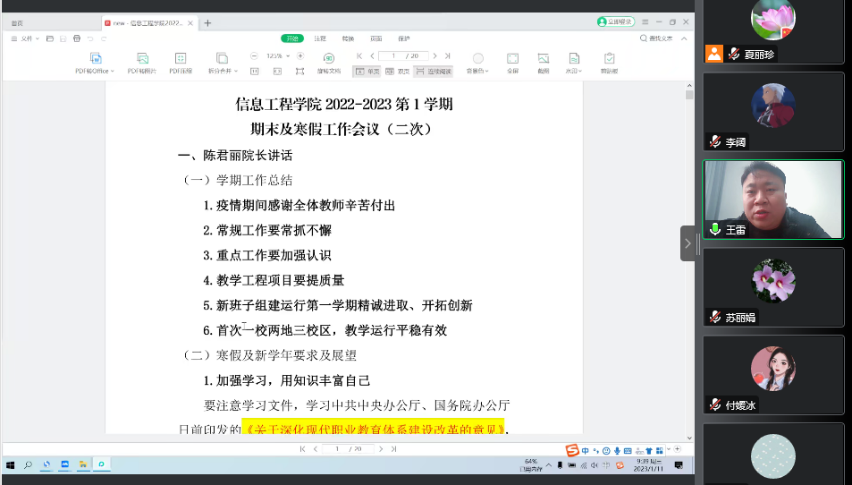Click the 立即登录 login button
The width and height of the screenshot is (852, 485).
tap(616, 21)
